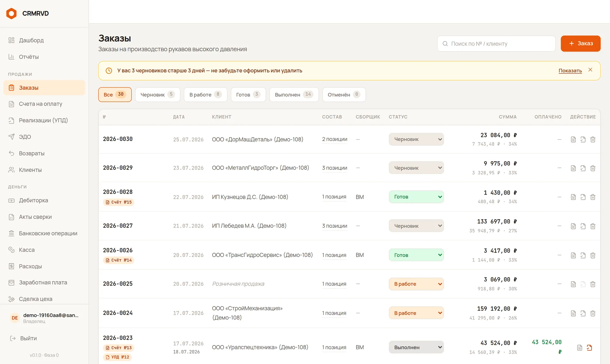610x364 pixels.
Task: Switch to the В работе tab
Action: pyautogui.click(x=206, y=95)
